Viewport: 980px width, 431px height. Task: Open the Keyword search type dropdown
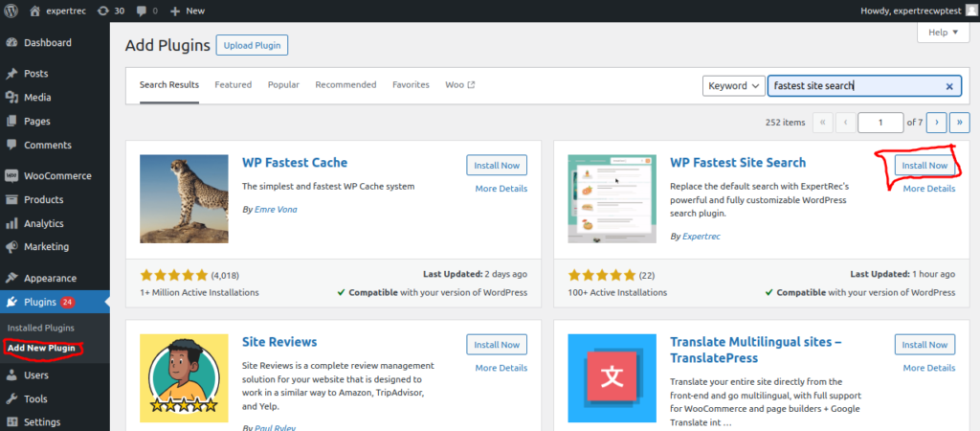[x=734, y=85]
